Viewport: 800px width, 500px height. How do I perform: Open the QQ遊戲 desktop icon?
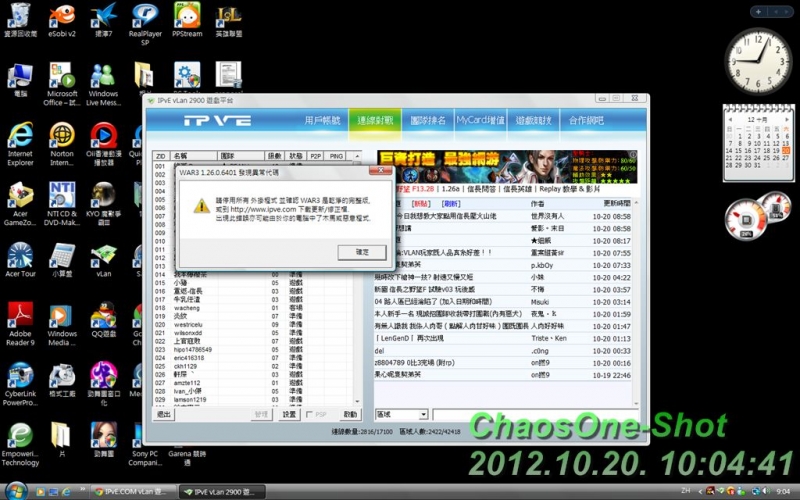click(x=103, y=319)
